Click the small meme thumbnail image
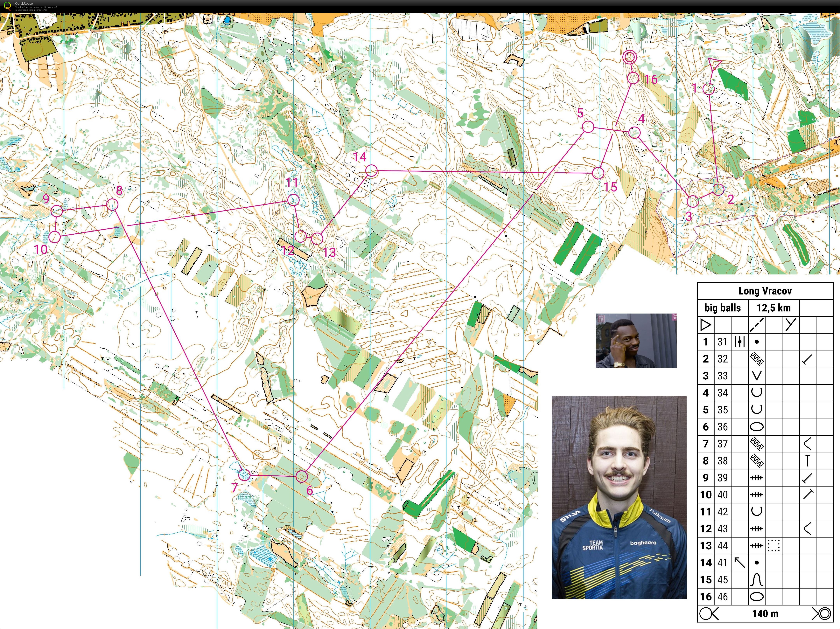This screenshot has width=840, height=629. point(636,341)
